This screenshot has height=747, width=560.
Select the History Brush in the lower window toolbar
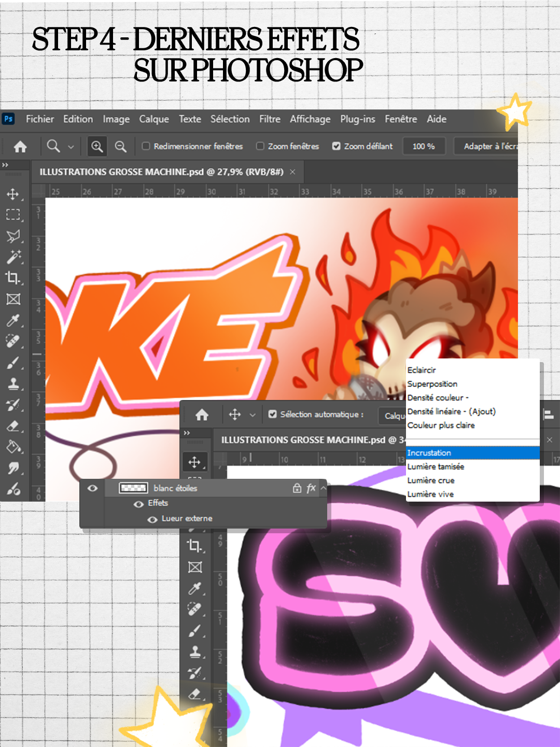click(195, 673)
